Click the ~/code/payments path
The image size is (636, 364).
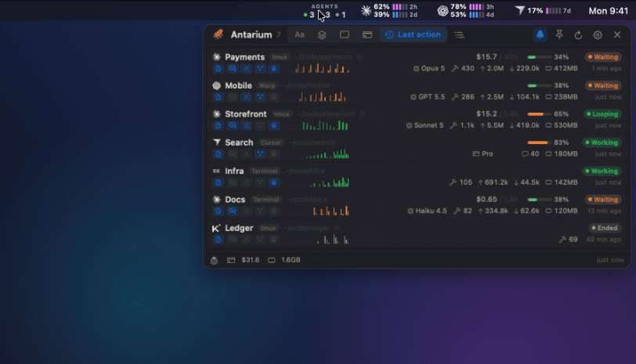pyautogui.click(x=323, y=57)
